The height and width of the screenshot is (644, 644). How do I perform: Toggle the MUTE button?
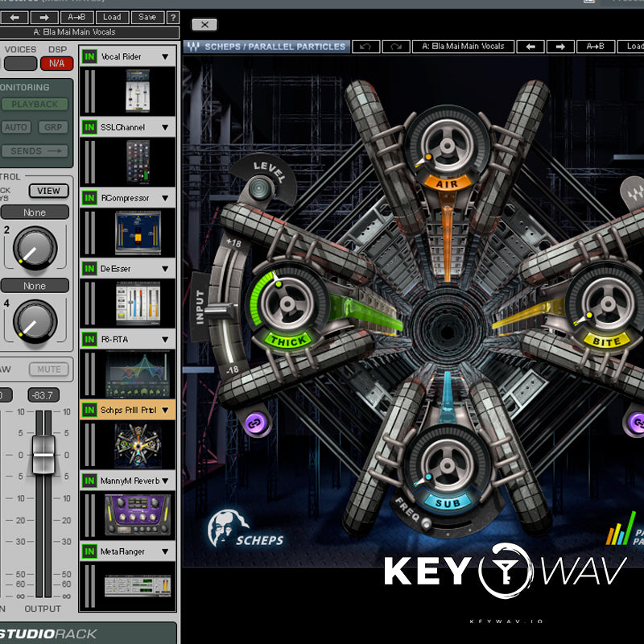49,369
